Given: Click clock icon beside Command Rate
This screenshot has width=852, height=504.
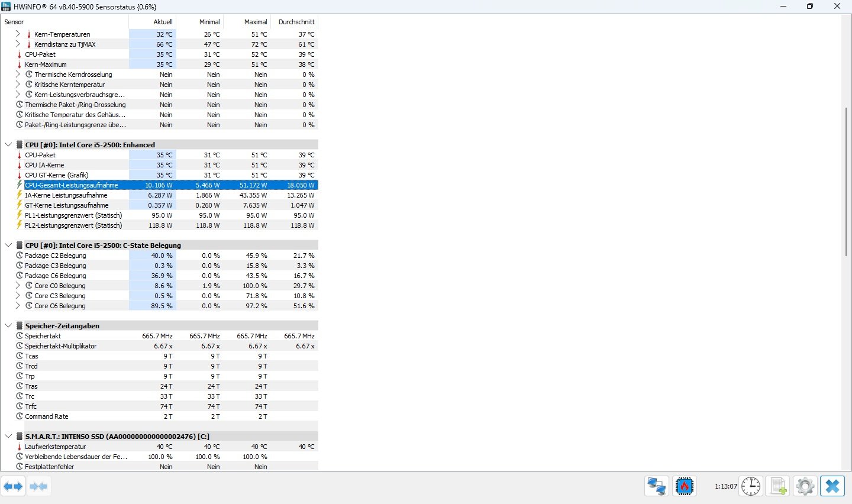Looking at the screenshot, I should coord(20,416).
